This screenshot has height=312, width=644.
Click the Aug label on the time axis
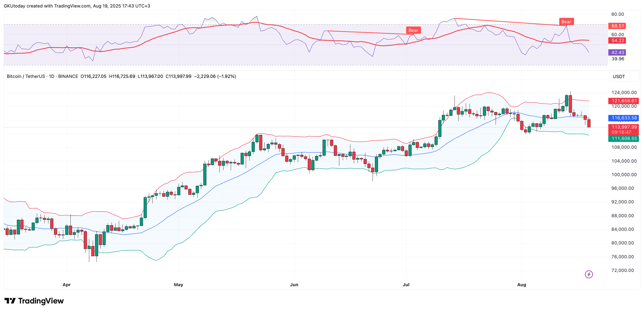522,285
